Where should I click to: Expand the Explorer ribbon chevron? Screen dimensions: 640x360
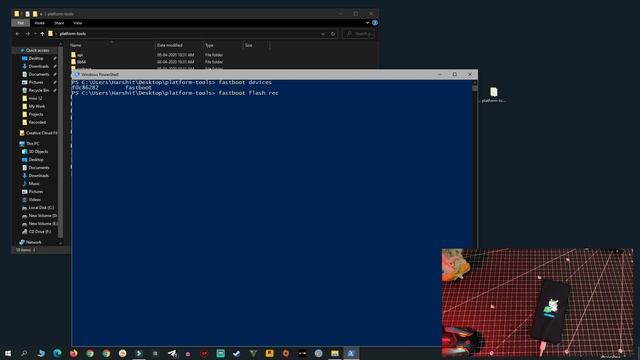[367, 23]
